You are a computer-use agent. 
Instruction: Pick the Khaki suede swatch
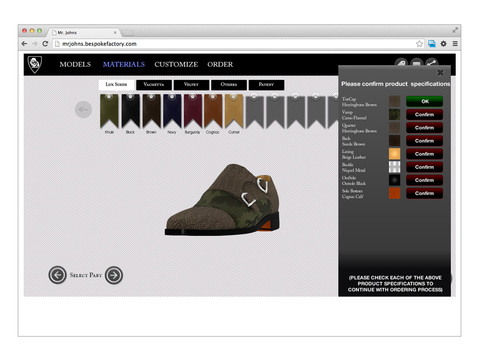point(109,111)
